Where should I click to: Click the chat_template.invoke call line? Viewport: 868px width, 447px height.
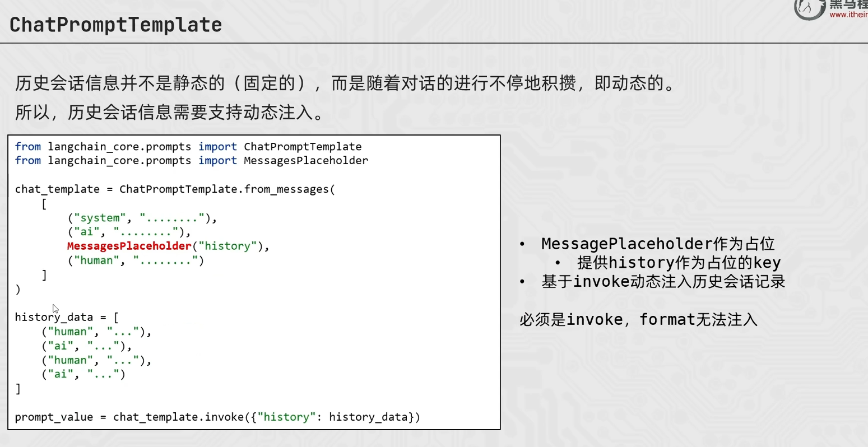[x=217, y=417]
